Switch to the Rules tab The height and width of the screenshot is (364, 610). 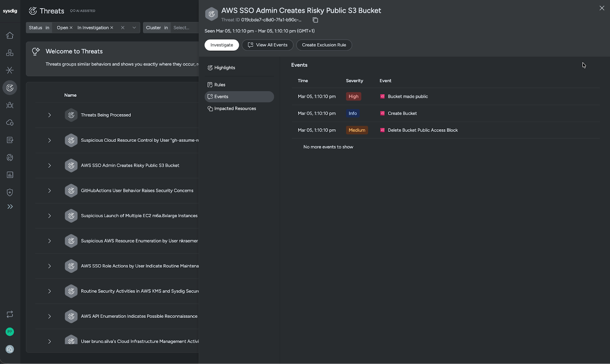coord(239,85)
